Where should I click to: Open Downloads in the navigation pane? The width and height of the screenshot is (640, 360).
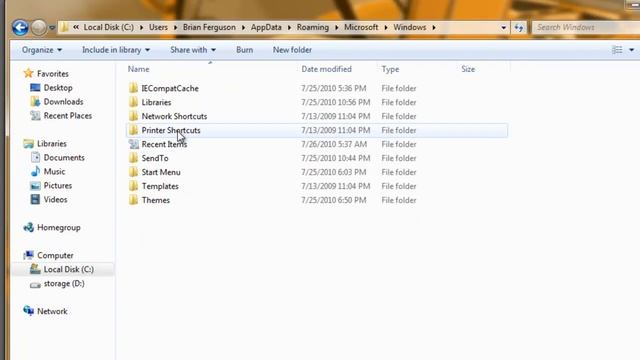click(x=63, y=102)
